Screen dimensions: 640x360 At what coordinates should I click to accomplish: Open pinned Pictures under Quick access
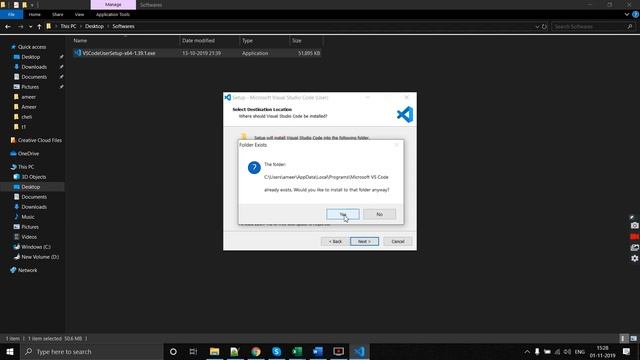pos(30,87)
